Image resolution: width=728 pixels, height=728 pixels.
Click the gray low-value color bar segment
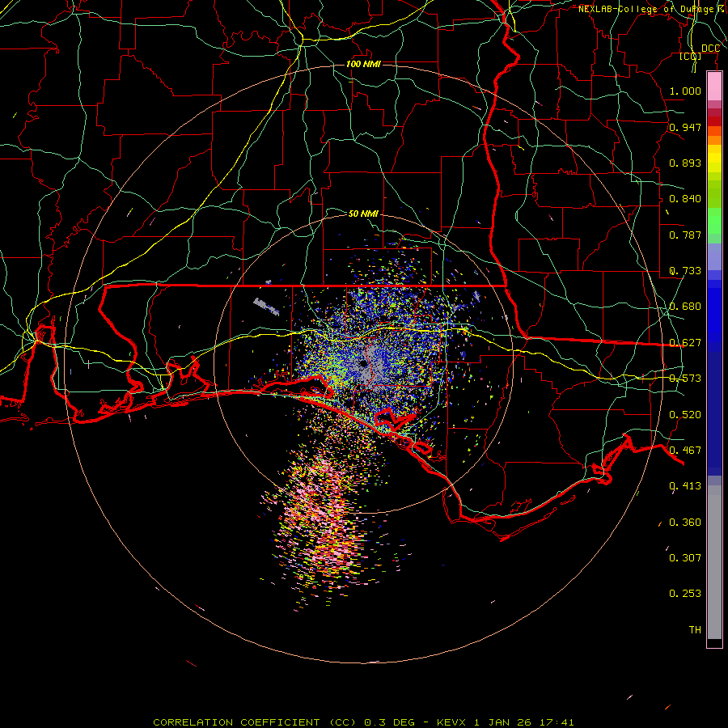pyautogui.click(x=714, y=562)
